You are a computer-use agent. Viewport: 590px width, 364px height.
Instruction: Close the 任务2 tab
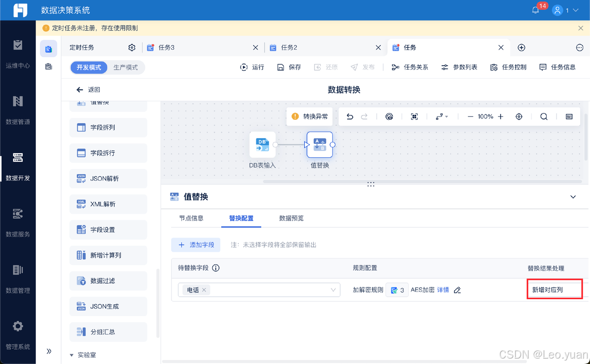pyautogui.click(x=378, y=48)
